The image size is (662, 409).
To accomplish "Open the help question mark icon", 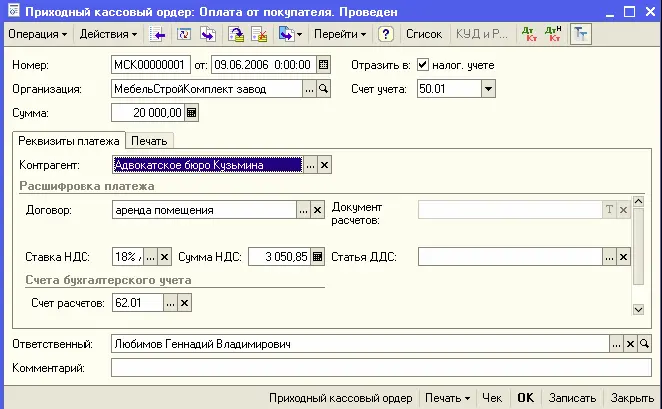I will click(x=385, y=34).
